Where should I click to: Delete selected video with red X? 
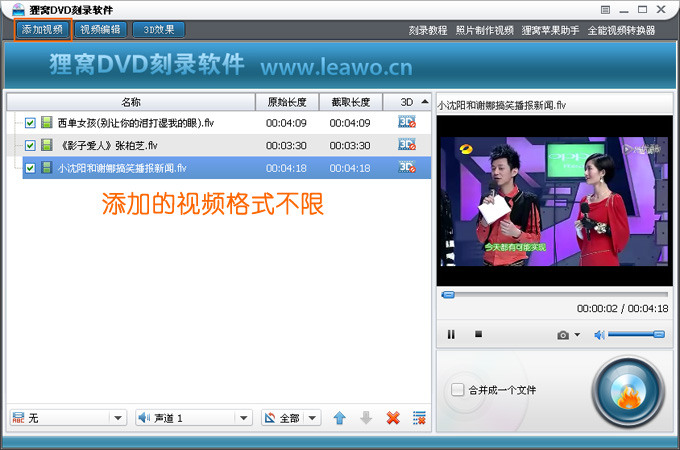[393, 418]
